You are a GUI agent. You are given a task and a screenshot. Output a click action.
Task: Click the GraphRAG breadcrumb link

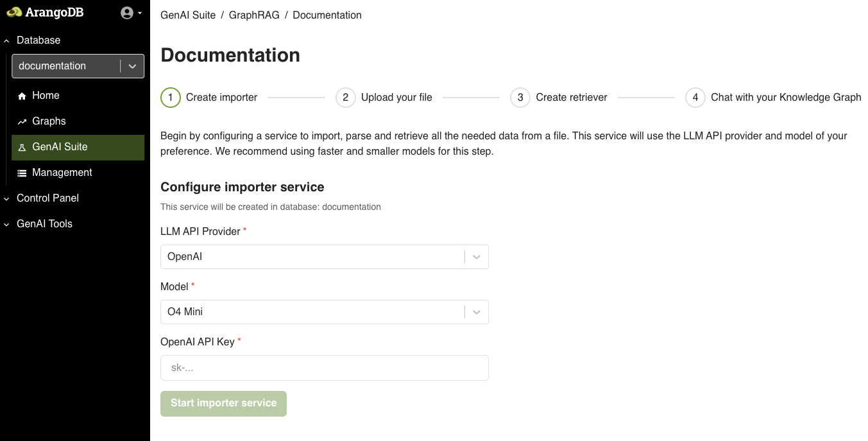coord(254,15)
